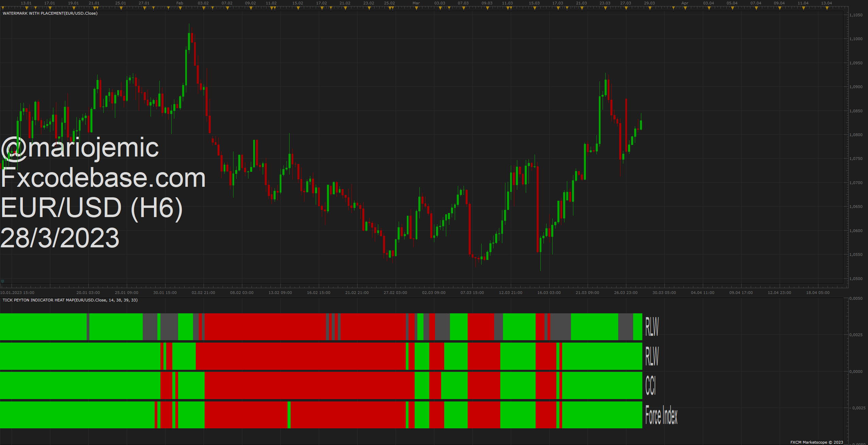Click the 1,0750 price axis label
The width and height of the screenshot is (868, 445).
pos(856,159)
